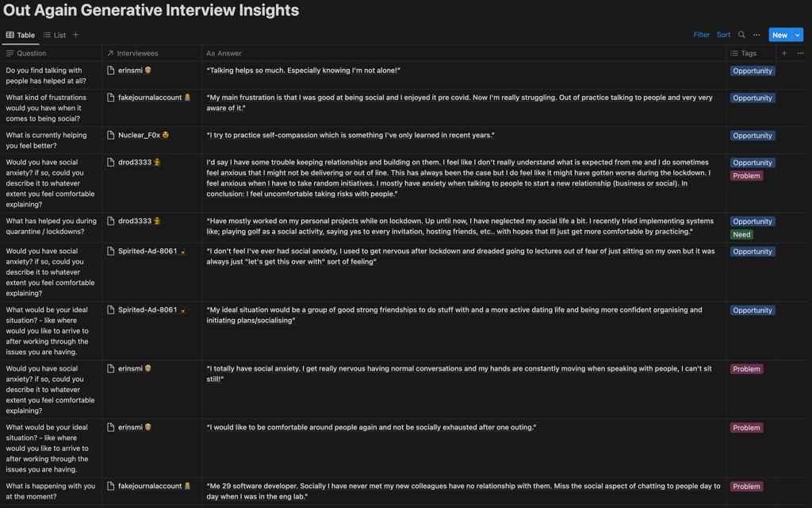Click the Interviewees relation arrow icon
Viewport: 812px width, 508px height.
108,53
